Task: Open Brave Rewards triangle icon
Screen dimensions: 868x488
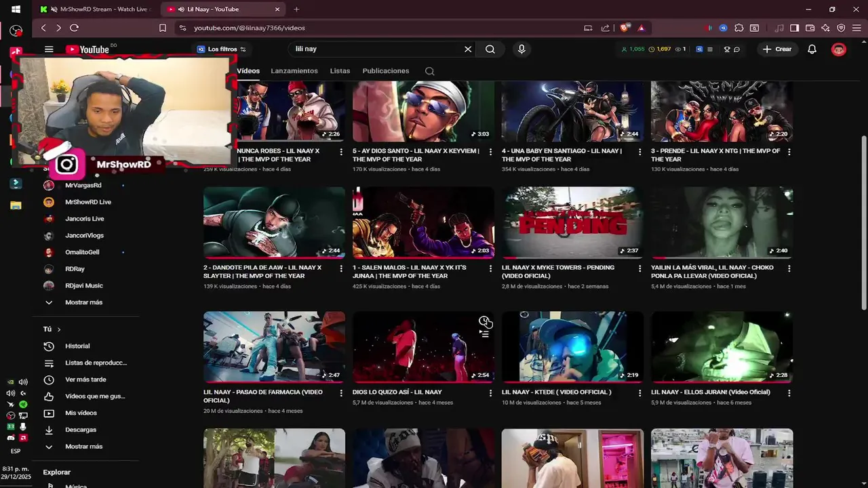Action: 641,28
